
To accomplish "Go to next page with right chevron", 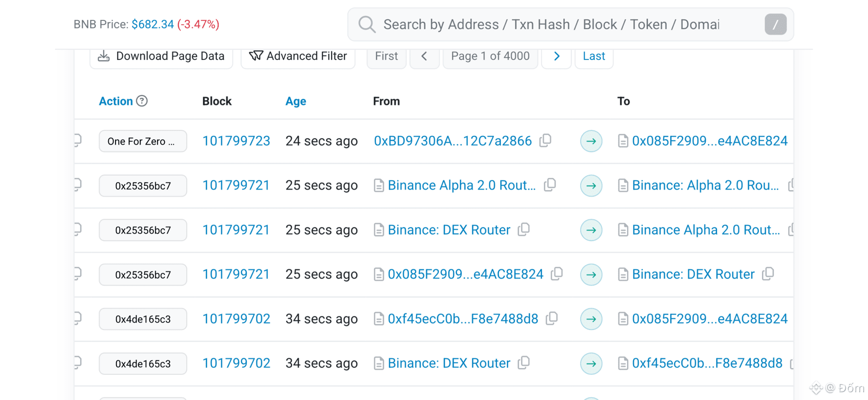I will point(557,56).
